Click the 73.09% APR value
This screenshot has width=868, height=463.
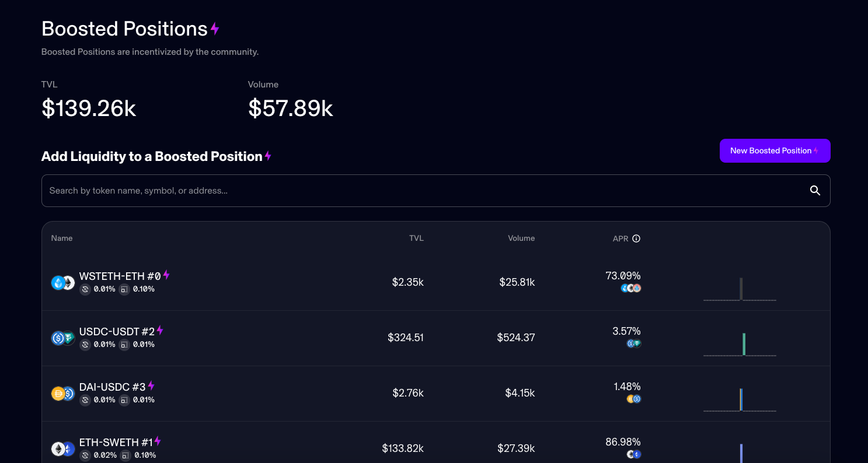click(623, 275)
